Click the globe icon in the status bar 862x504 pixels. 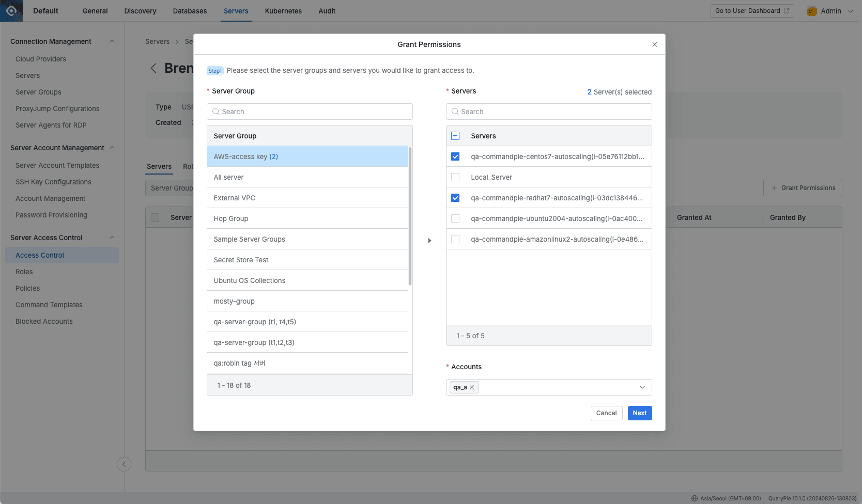[x=694, y=498]
